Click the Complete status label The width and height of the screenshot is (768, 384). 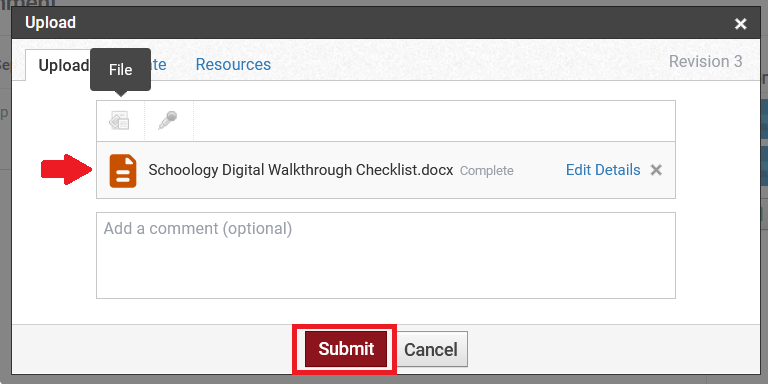click(x=486, y=171)
